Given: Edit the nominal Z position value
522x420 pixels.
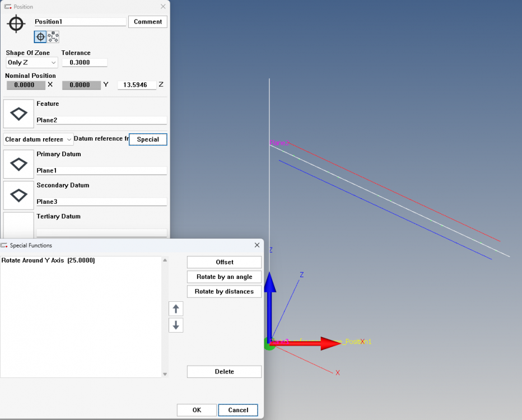Looking at the screenshot, I should coord(137,85).
